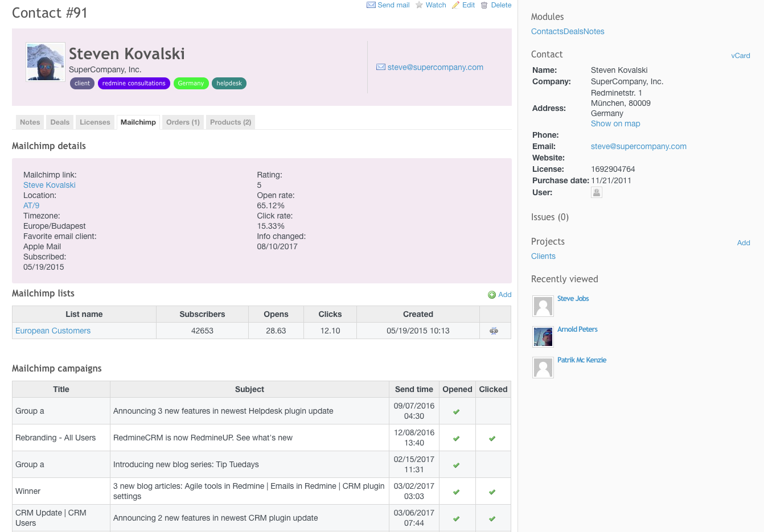This screenshot has height=532, width=764.
Task: Download the vCard
Action: click(x=740, y=56)
